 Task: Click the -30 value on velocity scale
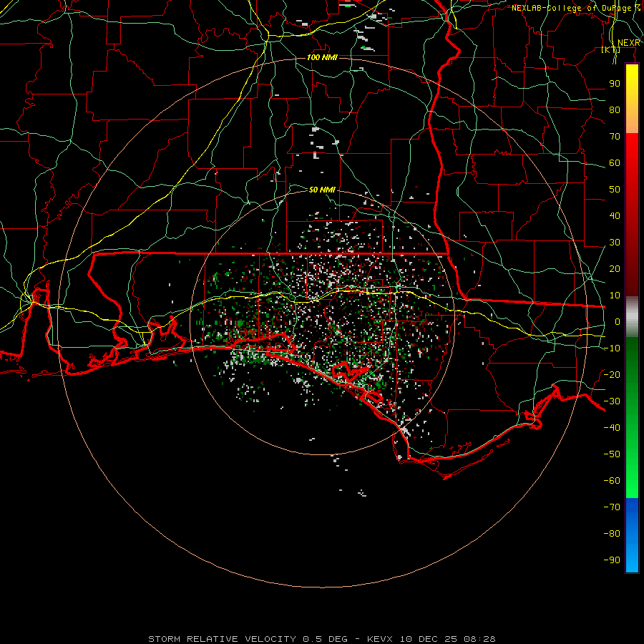coord(612,401)
